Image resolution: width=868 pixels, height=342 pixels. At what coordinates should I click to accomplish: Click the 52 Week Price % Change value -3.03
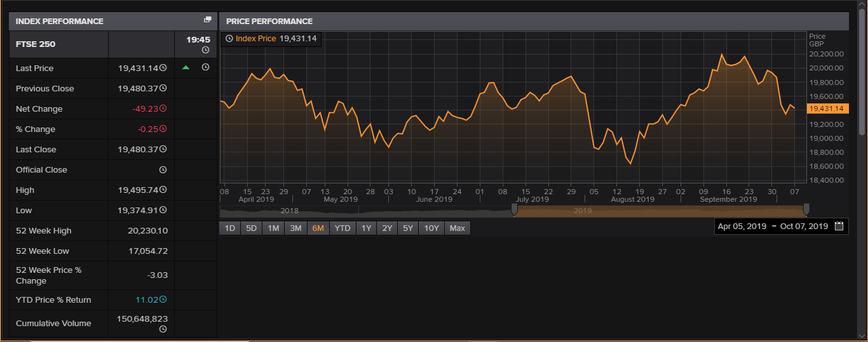coord(157,275)
